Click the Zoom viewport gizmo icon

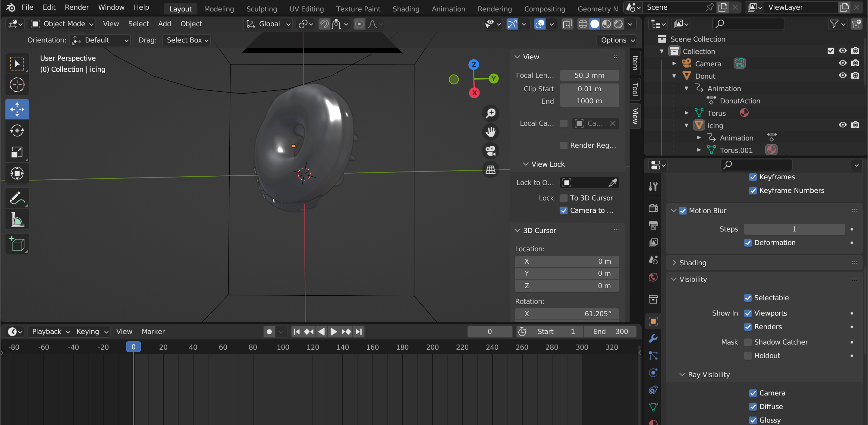coord(490,113)
